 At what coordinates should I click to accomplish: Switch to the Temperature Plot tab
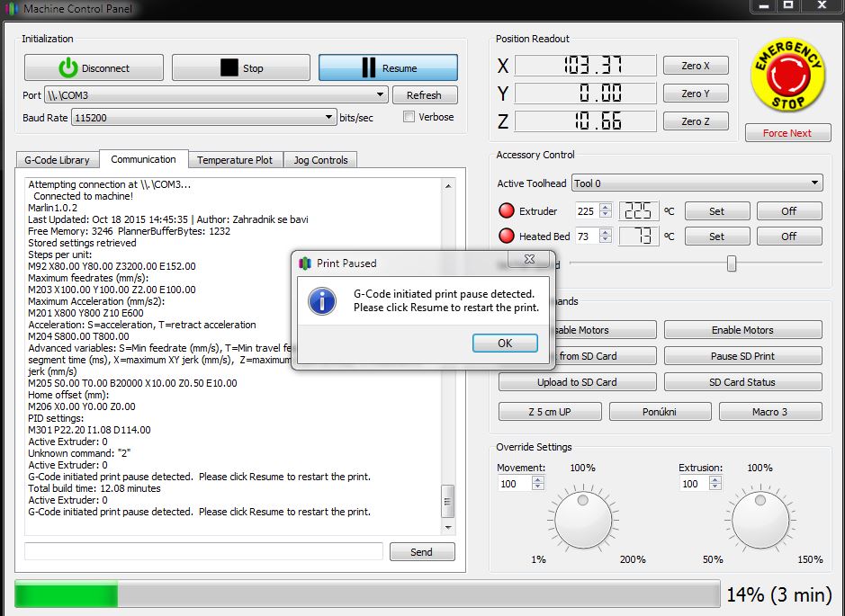coord(235,160)
